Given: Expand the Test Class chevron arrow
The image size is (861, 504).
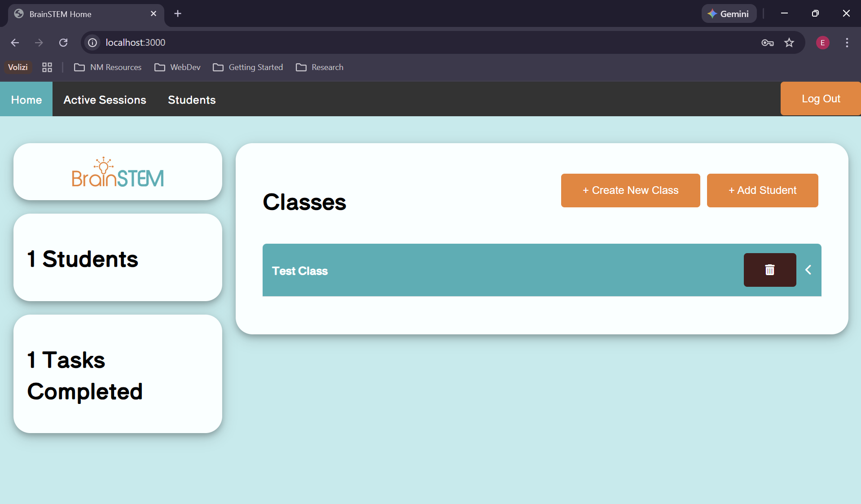Looking at the screenshot, I should tap(808, 270).
